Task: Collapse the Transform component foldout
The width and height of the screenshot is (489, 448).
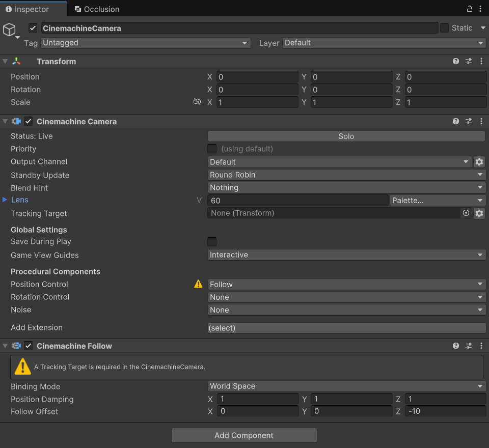Action: pos(5,61)
